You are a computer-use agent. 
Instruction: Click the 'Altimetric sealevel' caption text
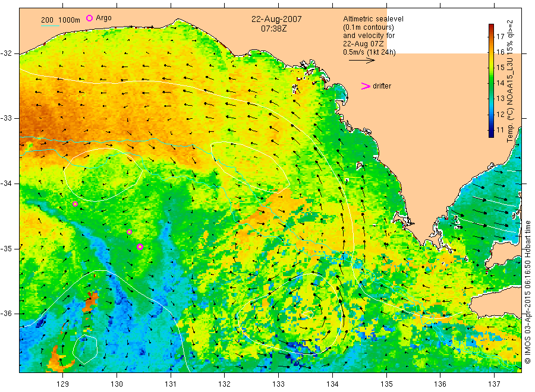(x=373, y=19)
